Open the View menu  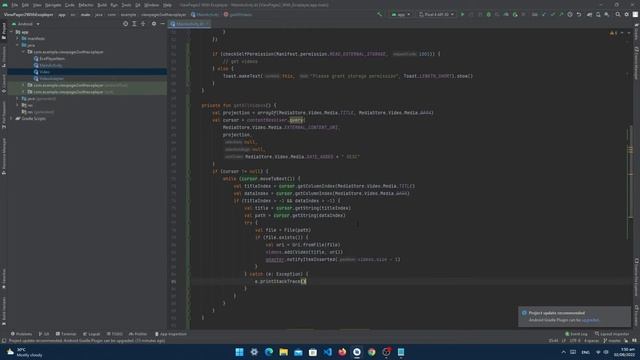(x=37, y=5)
